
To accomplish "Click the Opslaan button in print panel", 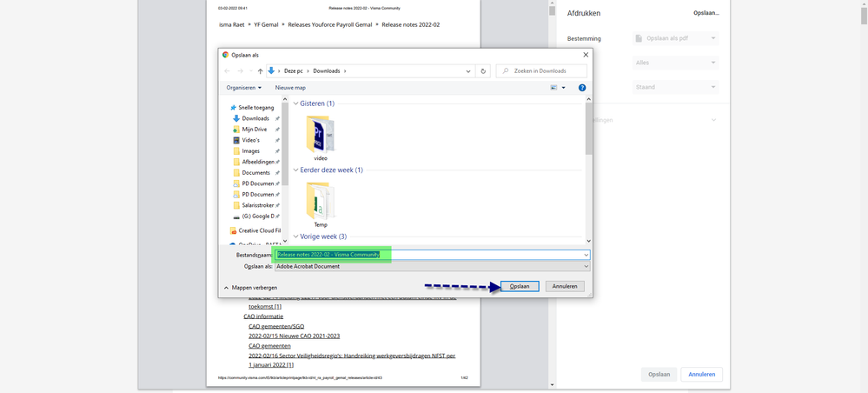I will point(659,374).
